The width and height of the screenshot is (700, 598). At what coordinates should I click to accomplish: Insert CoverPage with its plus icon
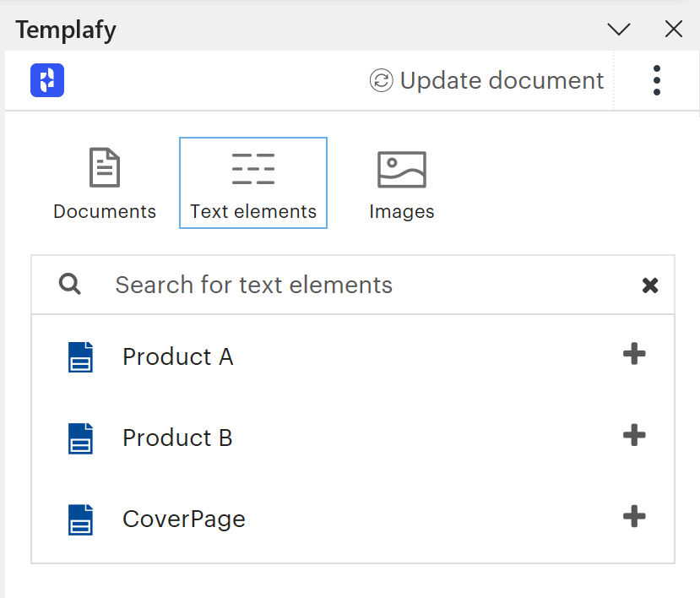634,516
